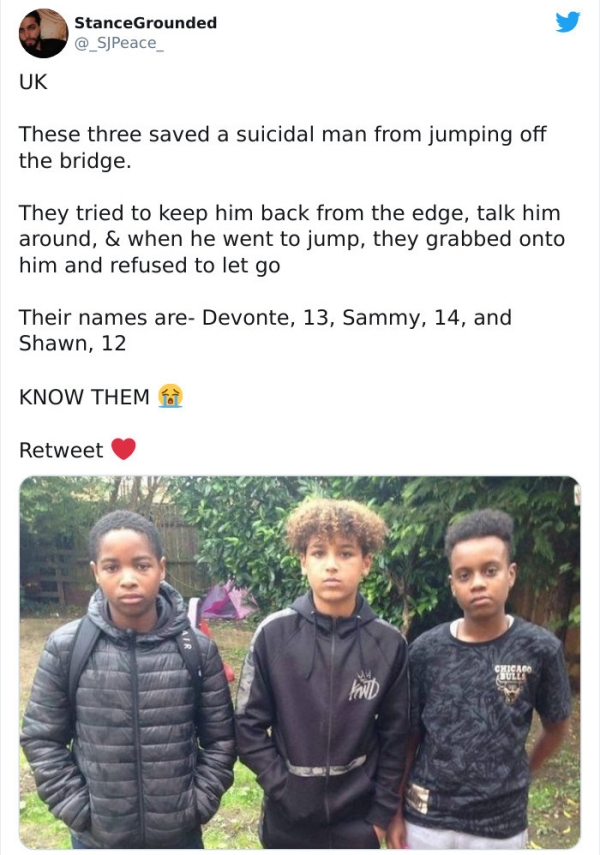Click the Chicago Bulls logo on the shirt

click(x=512, y=682)
